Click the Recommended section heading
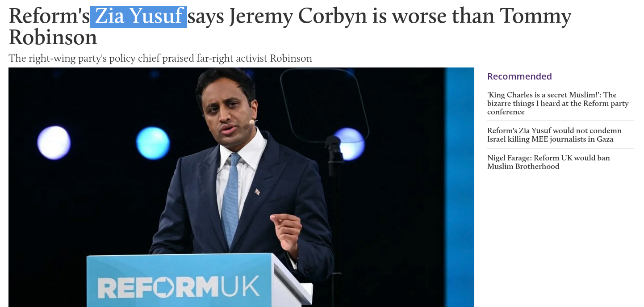Screen dimensions: 644x307 (519, 76)
